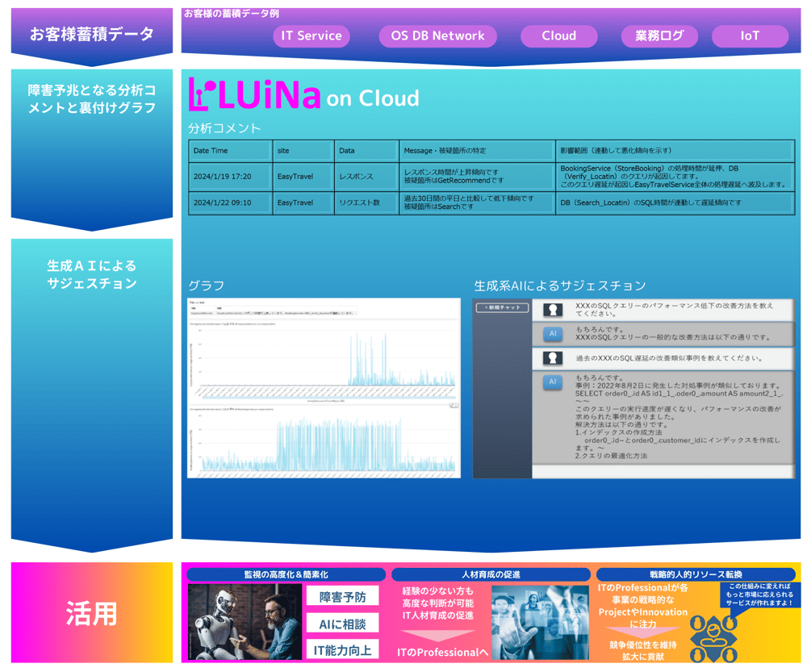Choose the Cloud data pill
The image size is (807, 672).
coord(558,36)
